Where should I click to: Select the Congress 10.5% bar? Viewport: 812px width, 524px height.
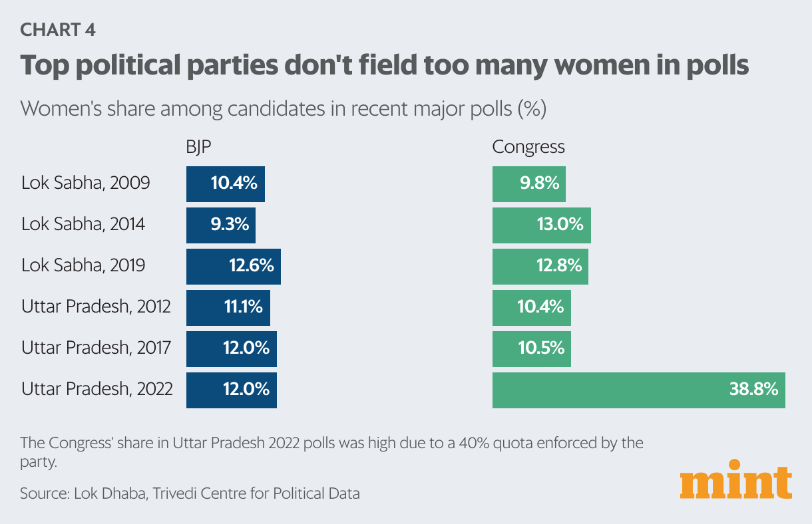point(531,348)
